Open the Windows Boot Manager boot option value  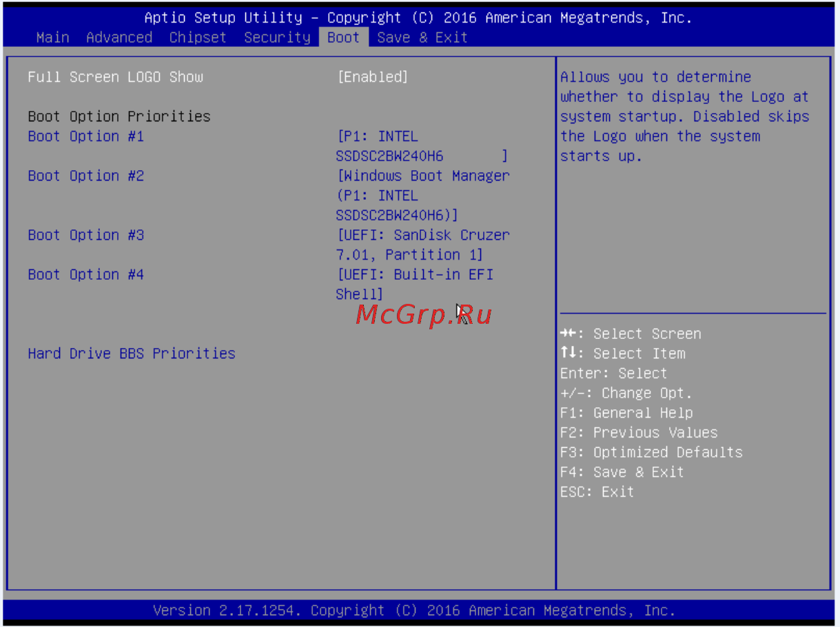pos(422,196)
